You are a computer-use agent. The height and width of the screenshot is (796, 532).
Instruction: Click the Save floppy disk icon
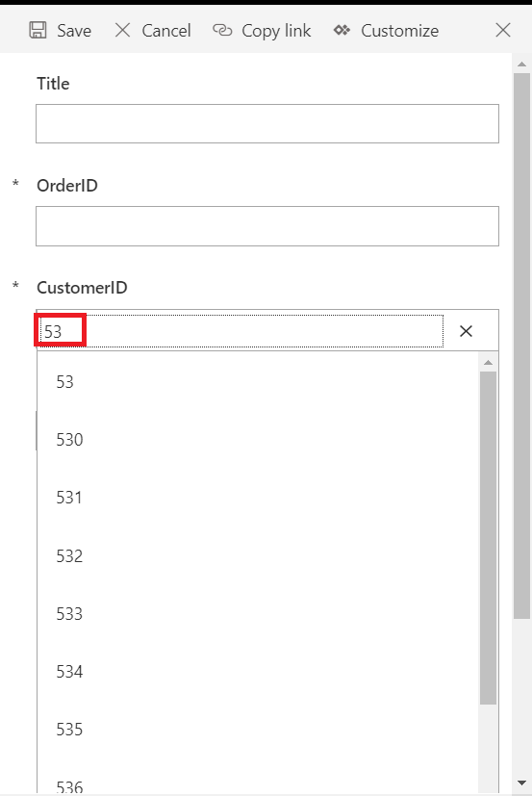[38, 31]
